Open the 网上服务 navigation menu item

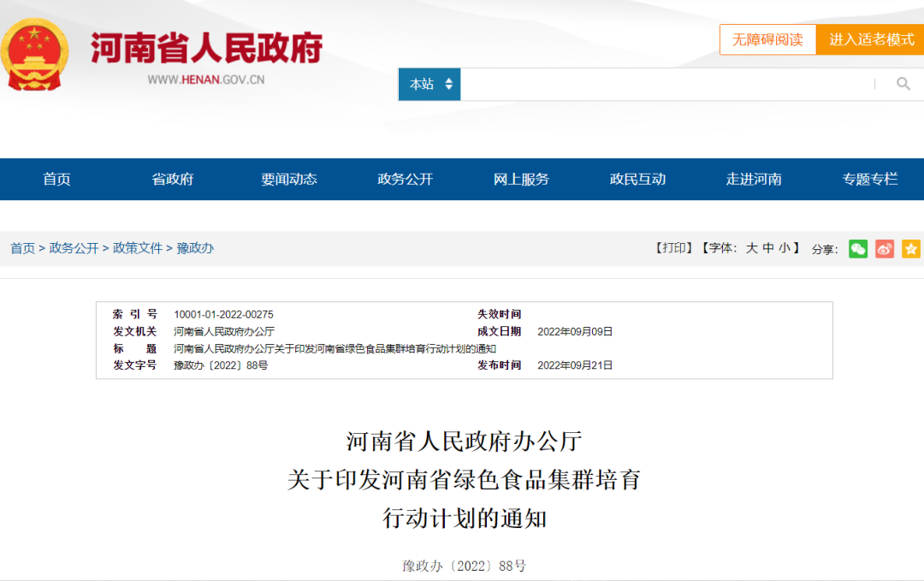coord(521,179)
